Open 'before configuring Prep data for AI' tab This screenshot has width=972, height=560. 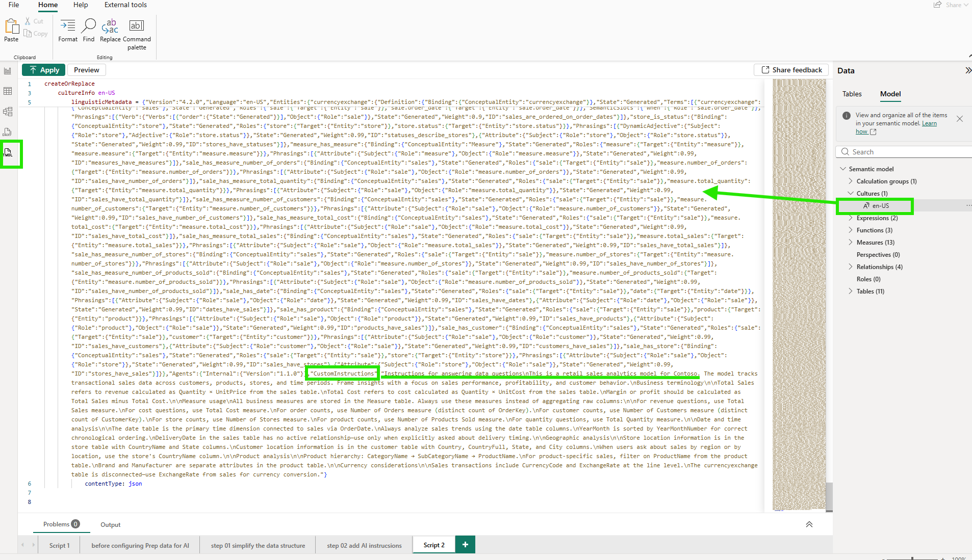pos(140,545)
